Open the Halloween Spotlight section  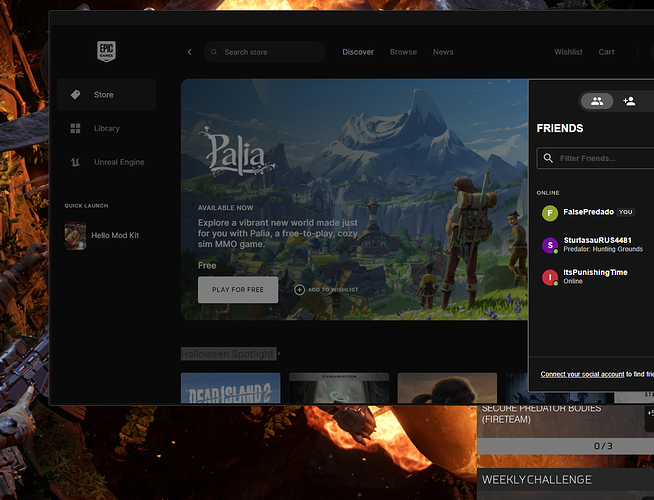pos(229,354)
